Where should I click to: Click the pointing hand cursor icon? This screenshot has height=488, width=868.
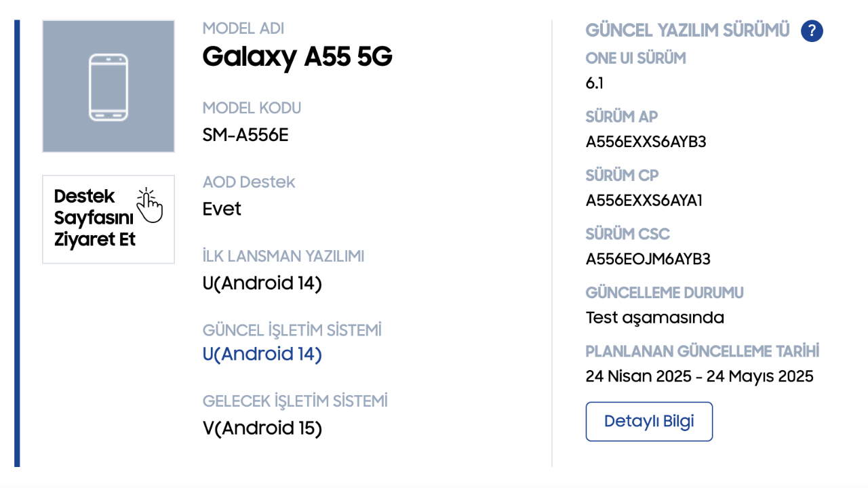[150, 205]
